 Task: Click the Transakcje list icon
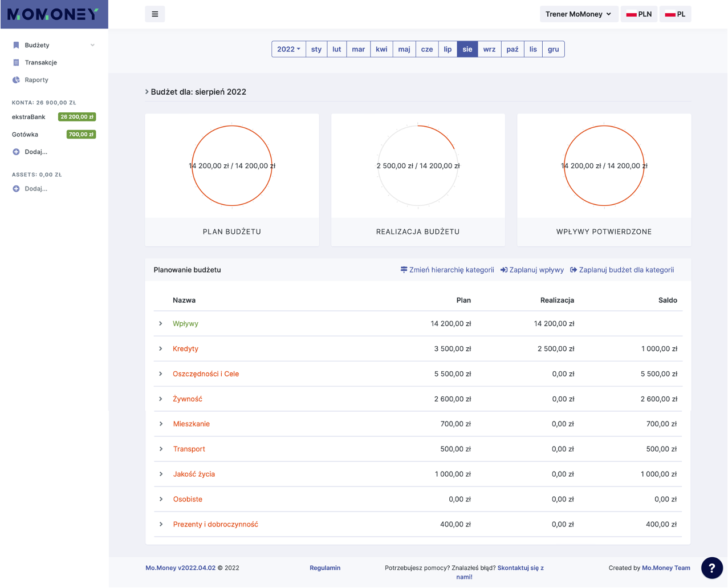(16, 63)
